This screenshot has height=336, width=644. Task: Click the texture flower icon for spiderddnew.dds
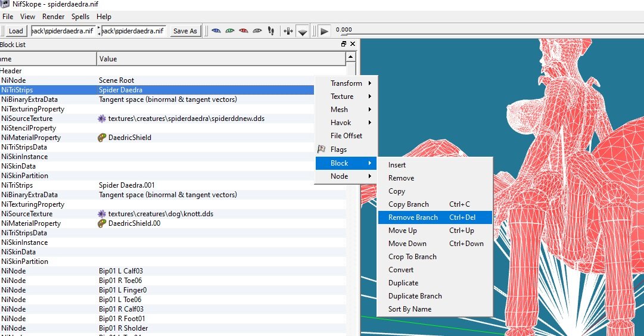pos(102,119)
